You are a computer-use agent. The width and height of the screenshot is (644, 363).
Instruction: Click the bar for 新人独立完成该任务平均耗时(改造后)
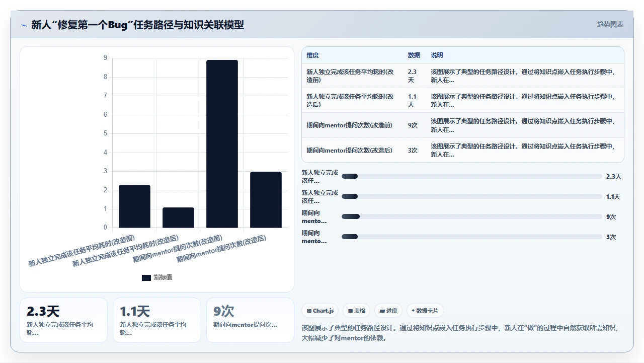coord(178,217)
